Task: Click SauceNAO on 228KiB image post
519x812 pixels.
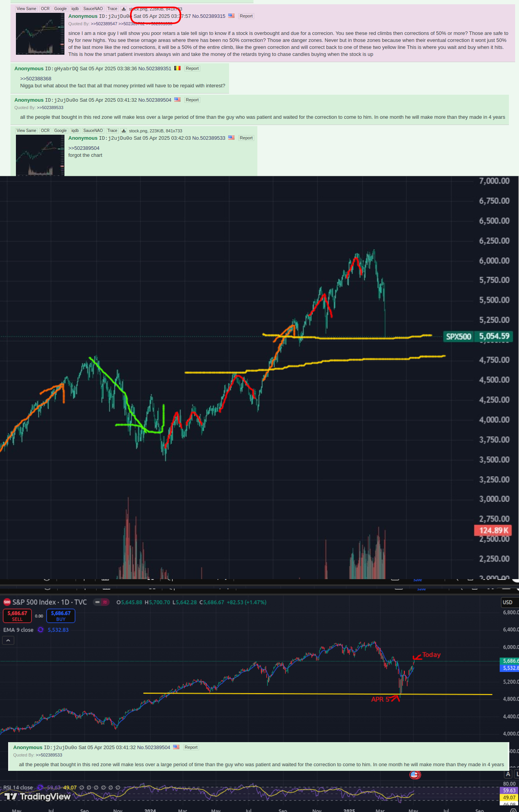Action: (x=93, y=9)
